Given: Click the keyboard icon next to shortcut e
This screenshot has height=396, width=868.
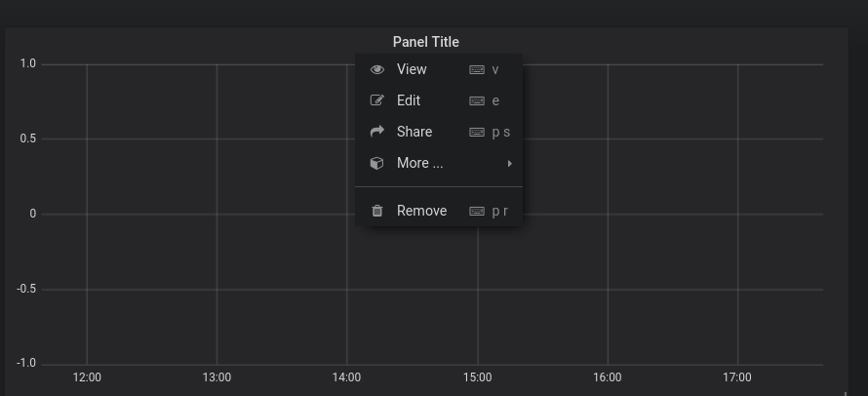Looking at the screenshot, I should [477, 100].
